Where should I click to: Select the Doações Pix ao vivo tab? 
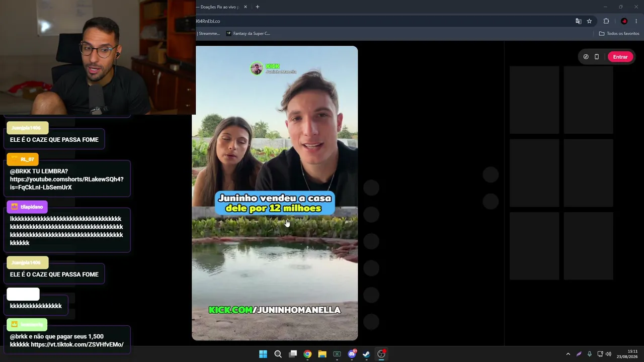[219, 7]
